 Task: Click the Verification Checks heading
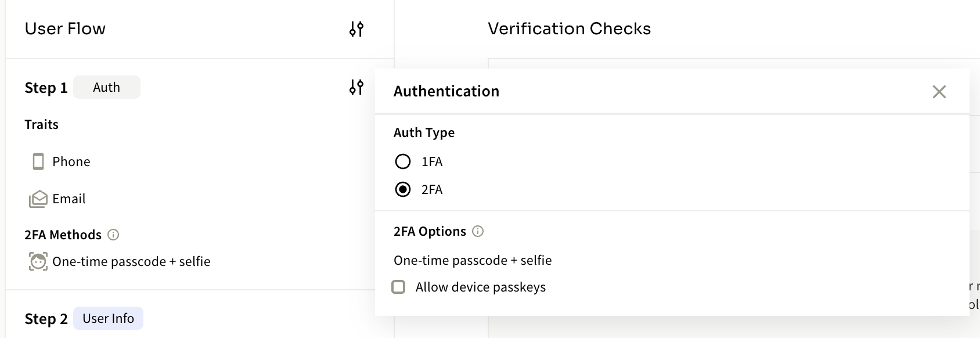coord(570,28)
